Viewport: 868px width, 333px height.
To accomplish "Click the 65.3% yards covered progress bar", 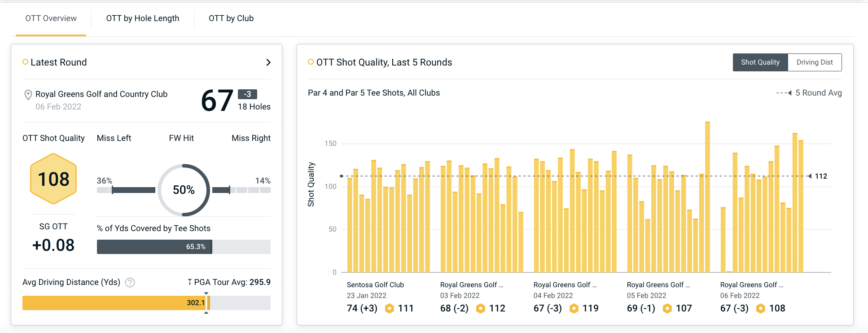I will 154,247.
